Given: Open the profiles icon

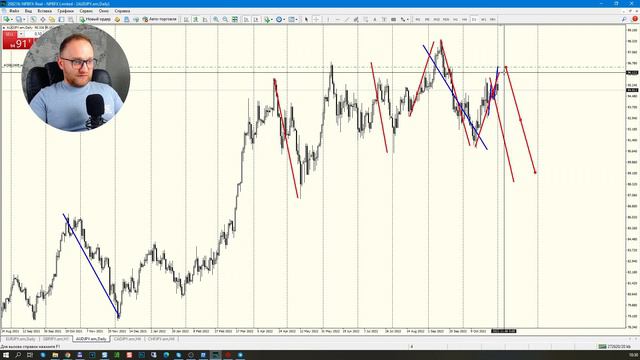Looking at the screenshot, I should [x=19, y=19].
